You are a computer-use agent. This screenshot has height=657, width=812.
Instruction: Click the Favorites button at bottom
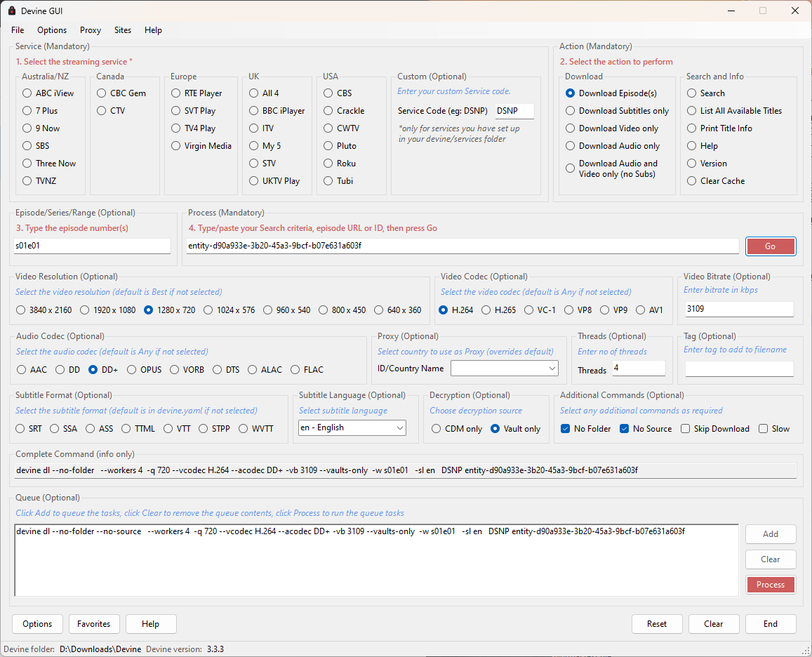(x=93, y=624)
